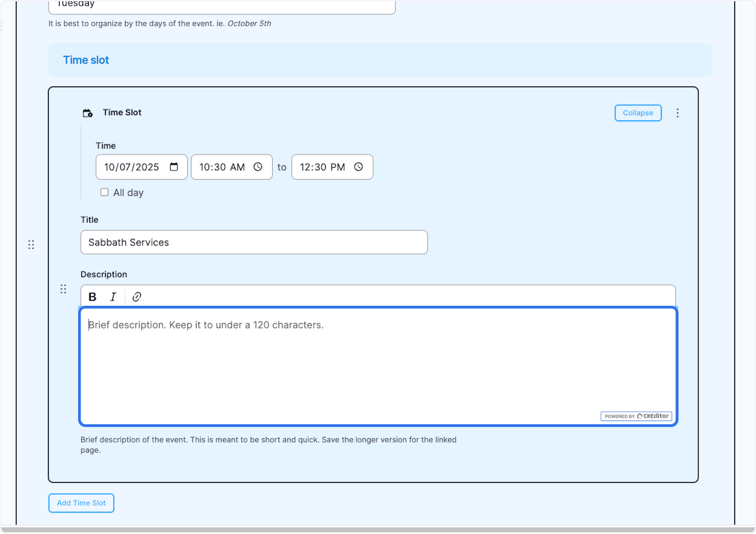
Task: Click the Title field label
Action: (89, 219)
